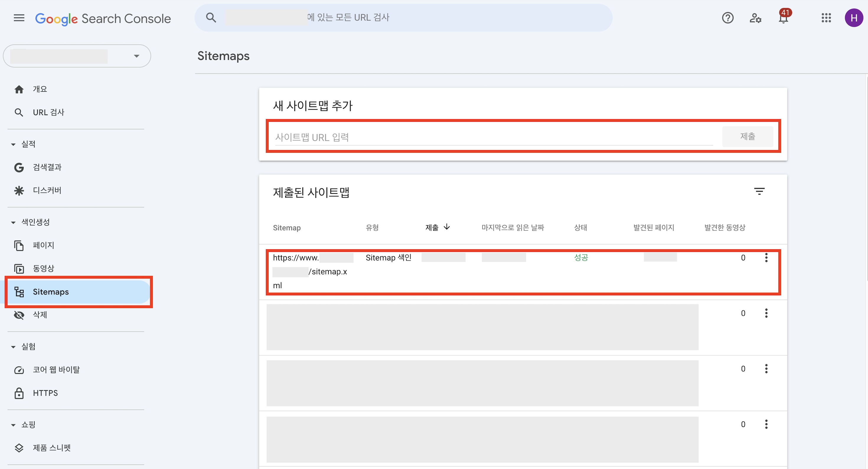Sort by the 유형 column header
868x469 pixels.
pyautogui.click(x=372, y=228)
